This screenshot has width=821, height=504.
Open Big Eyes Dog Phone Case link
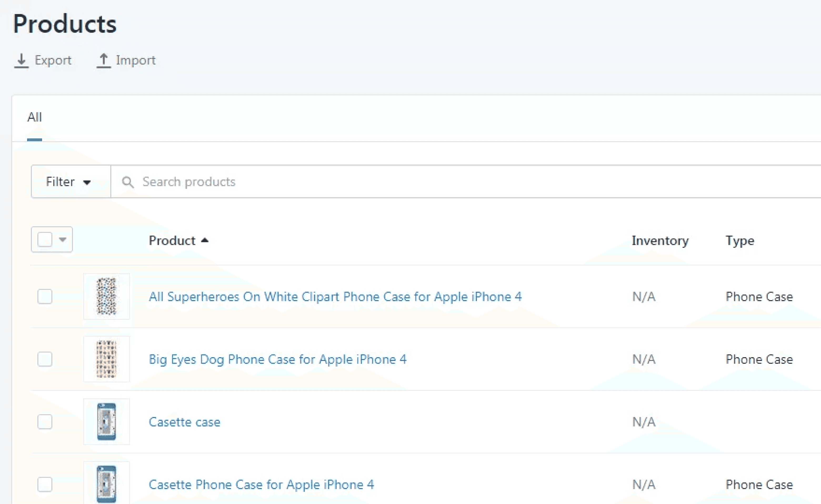[277, 359]
